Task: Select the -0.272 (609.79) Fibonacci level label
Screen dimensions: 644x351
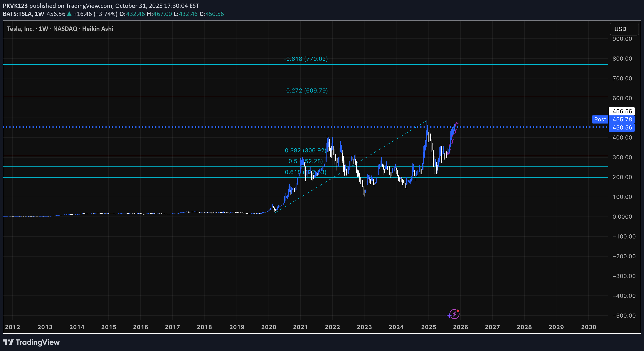Action: pos(306,90)
